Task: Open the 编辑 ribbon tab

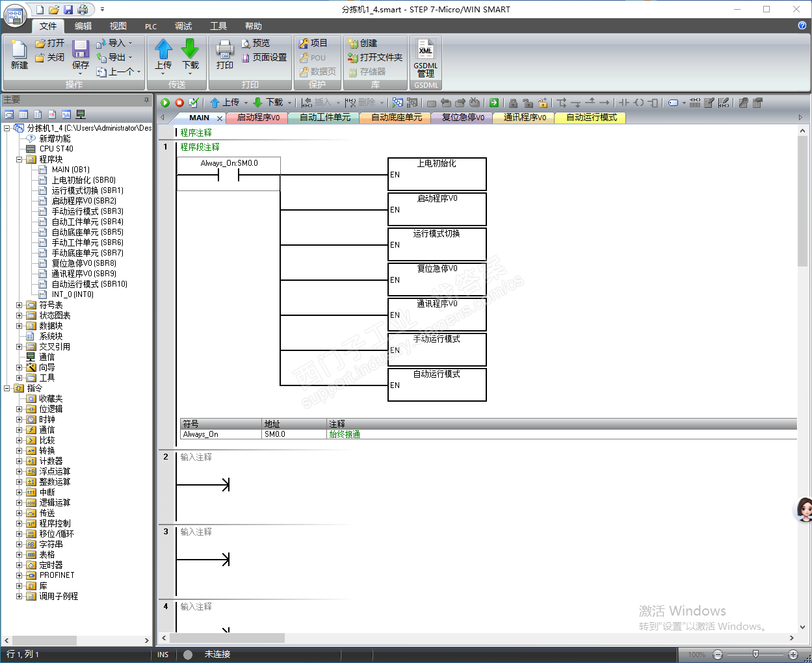Action: click(83, 26)
